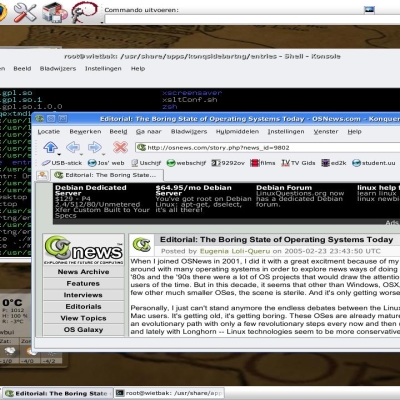Screen dimensions: 400x400
Task: Open the Bewerken menu in Konqueror
Action: point(85,132)
